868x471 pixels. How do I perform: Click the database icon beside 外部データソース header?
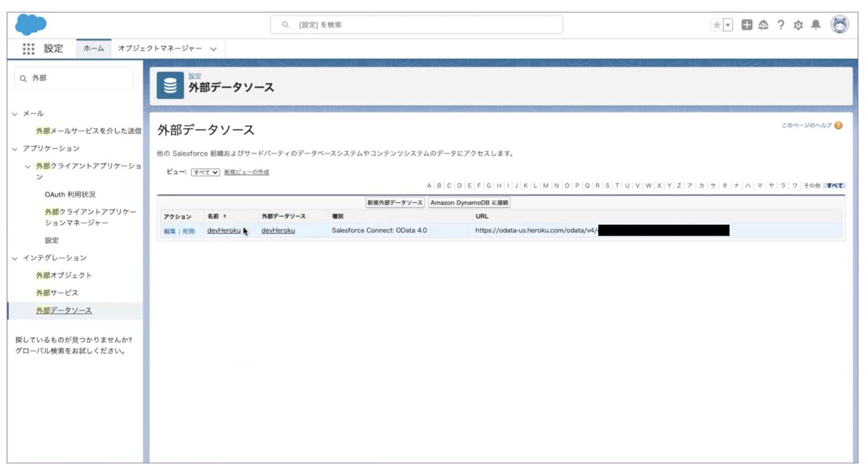pos(170,85)
